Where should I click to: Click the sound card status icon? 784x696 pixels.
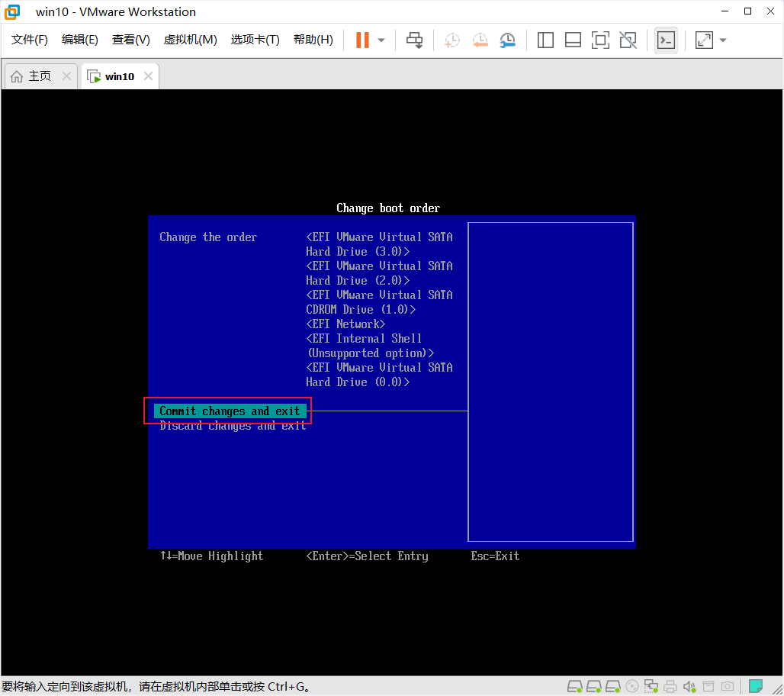point(689,686)
